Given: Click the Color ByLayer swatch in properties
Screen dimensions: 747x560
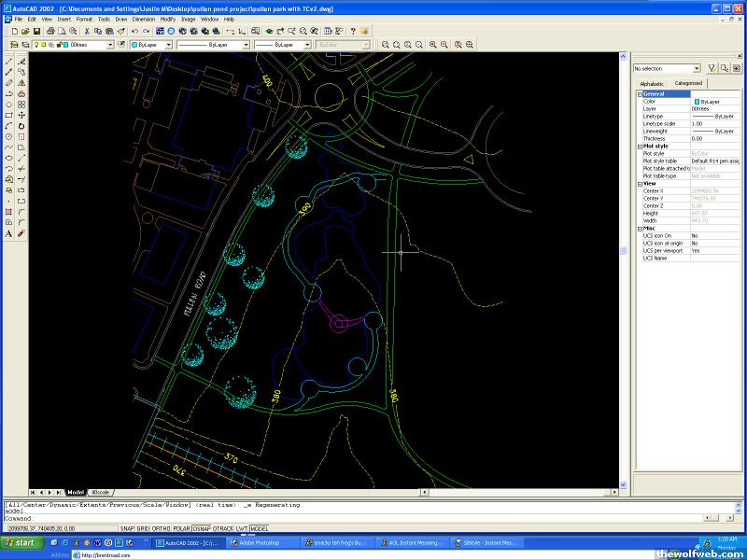Looking at the screenshot, I should (697, 101).
